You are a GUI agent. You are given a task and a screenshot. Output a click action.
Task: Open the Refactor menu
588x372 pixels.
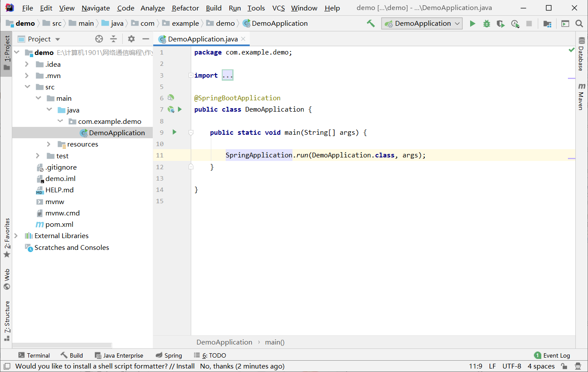(x=186, y=8)
